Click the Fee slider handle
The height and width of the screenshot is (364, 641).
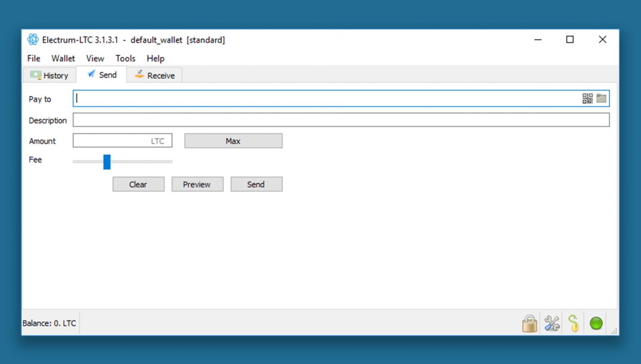(x=107, y=162)
